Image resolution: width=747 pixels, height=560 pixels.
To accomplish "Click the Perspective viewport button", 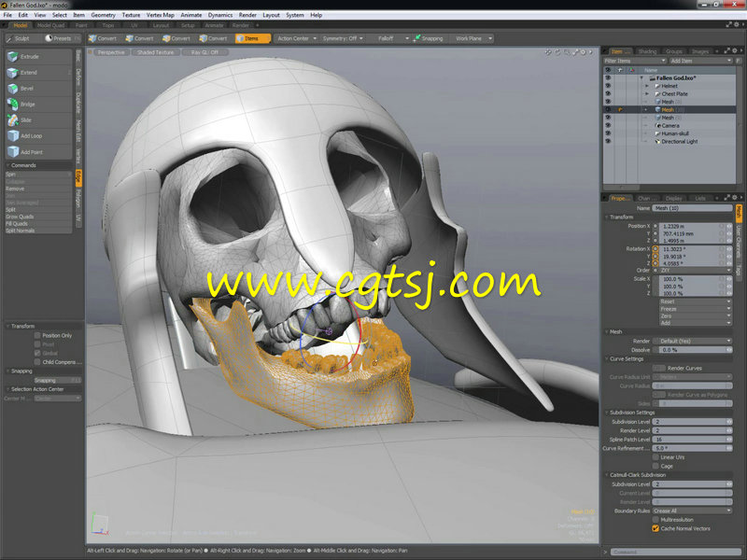I will coord(111,52).
